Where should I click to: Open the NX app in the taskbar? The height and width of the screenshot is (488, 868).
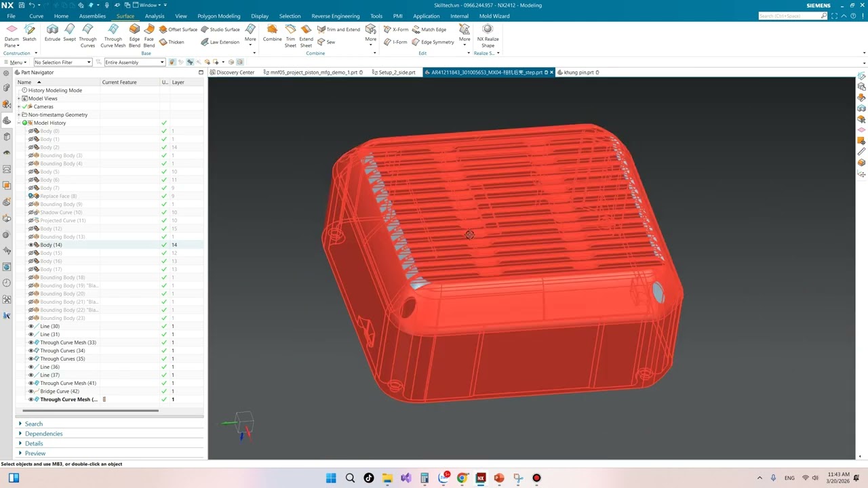point(481,478)
